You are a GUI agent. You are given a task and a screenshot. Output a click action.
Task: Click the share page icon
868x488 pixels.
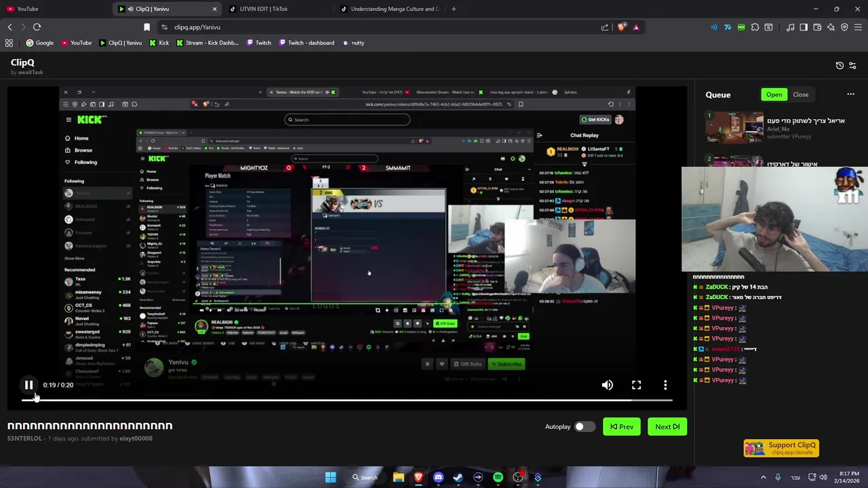[x=604, y=27]
